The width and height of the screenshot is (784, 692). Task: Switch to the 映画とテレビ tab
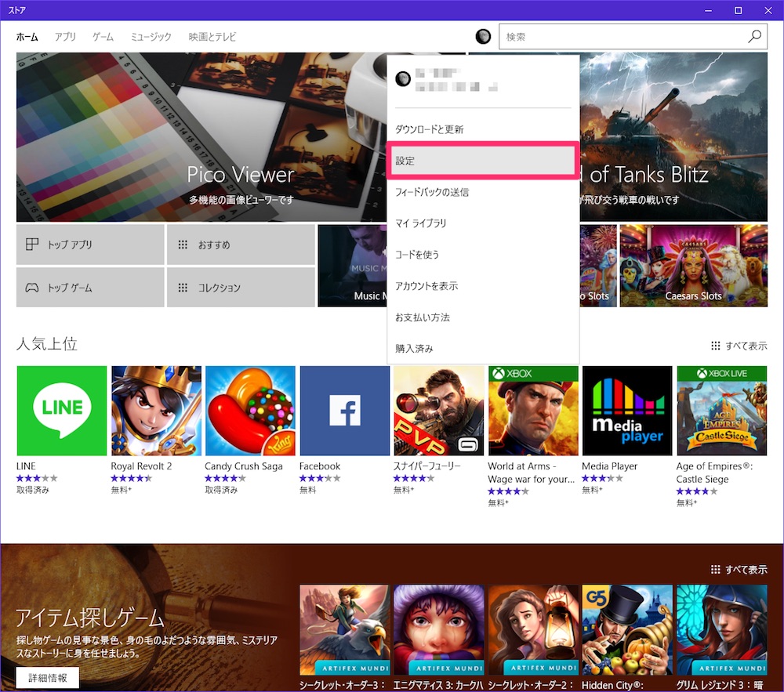(x=212, y=37)
